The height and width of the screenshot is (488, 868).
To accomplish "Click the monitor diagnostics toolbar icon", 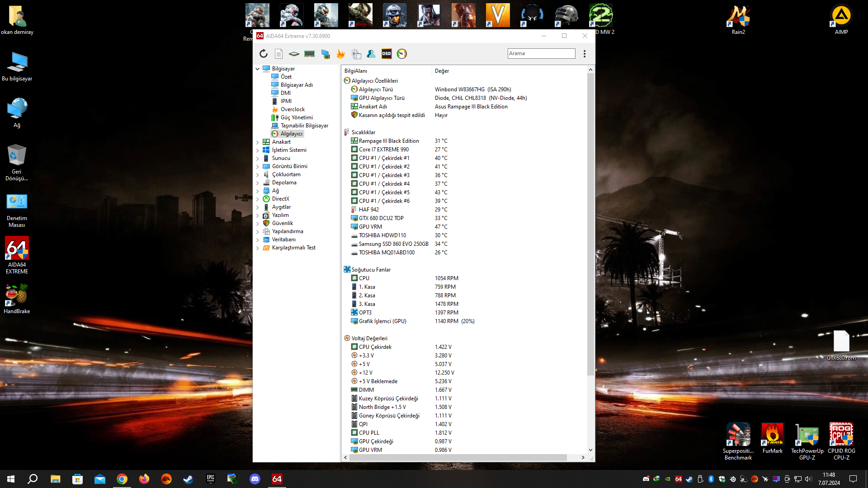I will (x=325, y=54).
